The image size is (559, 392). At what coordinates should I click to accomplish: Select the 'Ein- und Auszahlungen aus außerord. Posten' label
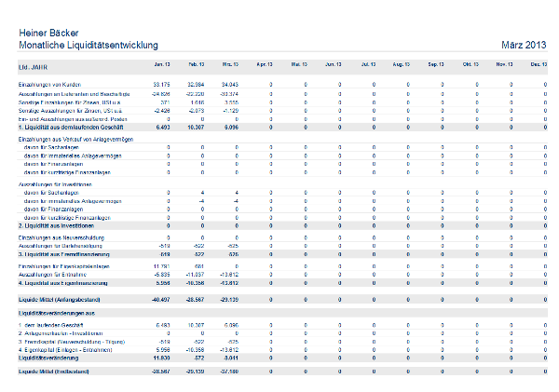(x=73, y=119)
